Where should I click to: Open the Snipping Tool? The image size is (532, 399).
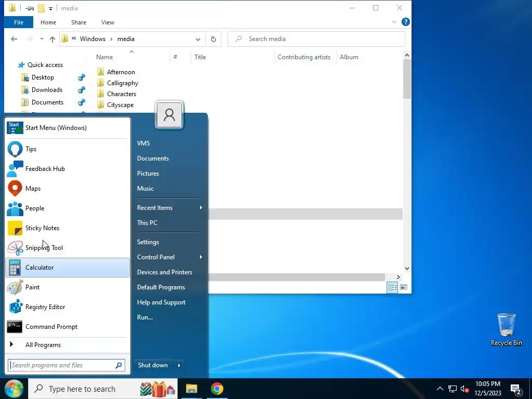click(x=68, y=248)
